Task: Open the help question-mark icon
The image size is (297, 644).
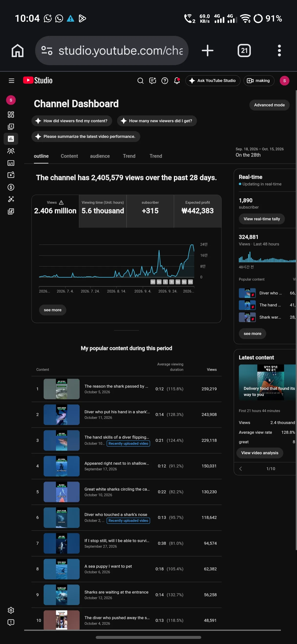Action: [x=165, y=80]
